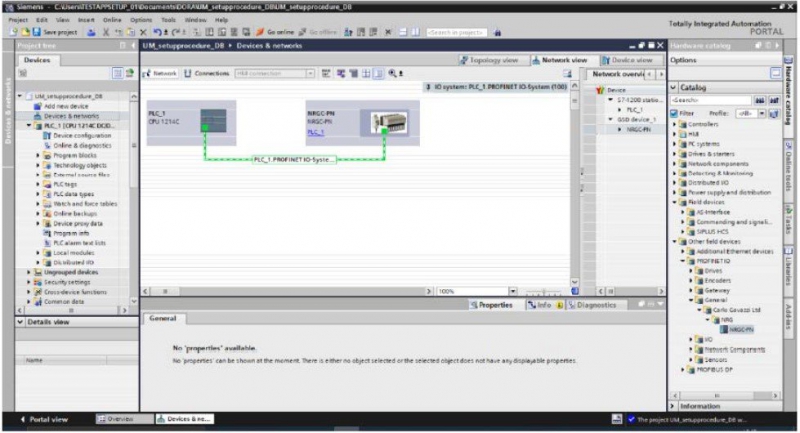Click the Portal view button

click(44, 420)
